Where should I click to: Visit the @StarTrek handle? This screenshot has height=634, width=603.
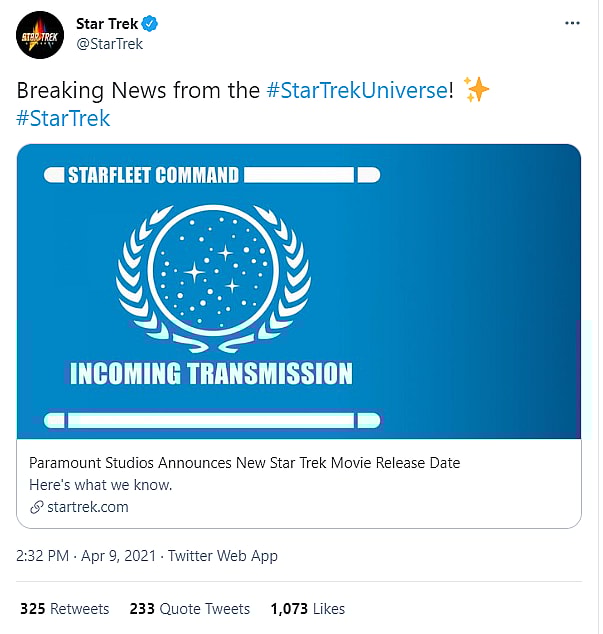coord(110,43)
